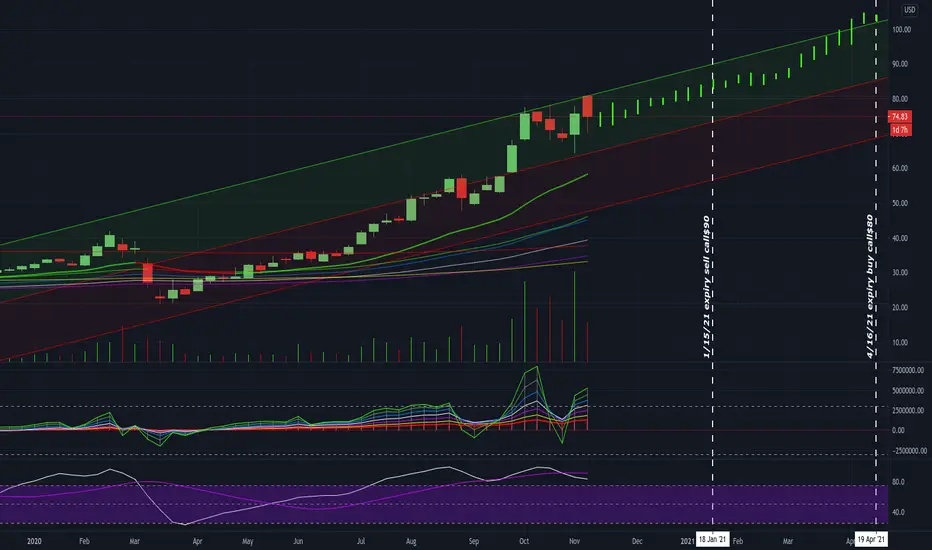Click the -2500000.00 indicator axis value

pos(909,451)
